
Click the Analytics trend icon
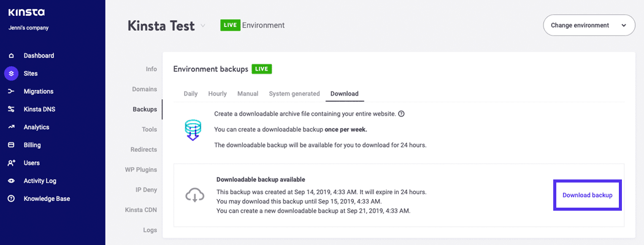click(11, 127)
